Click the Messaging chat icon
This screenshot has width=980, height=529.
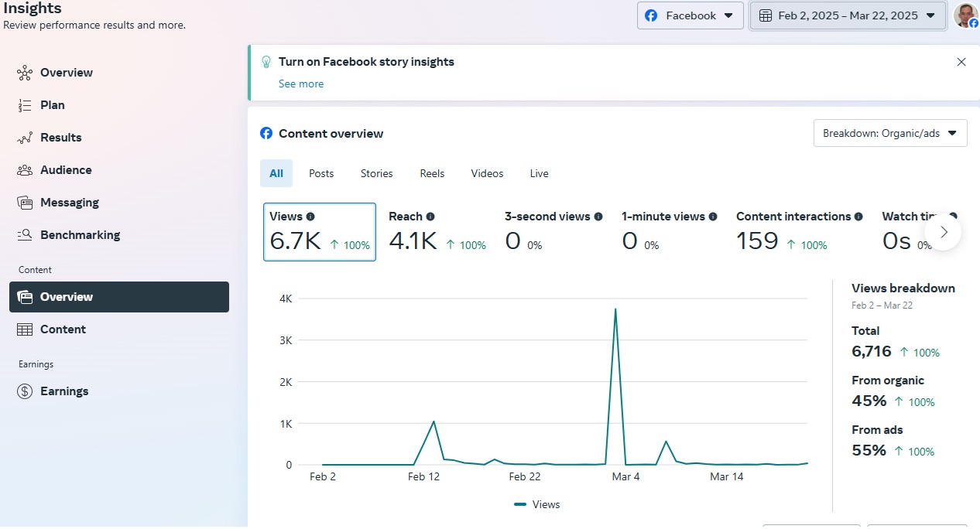click(25, 203)
